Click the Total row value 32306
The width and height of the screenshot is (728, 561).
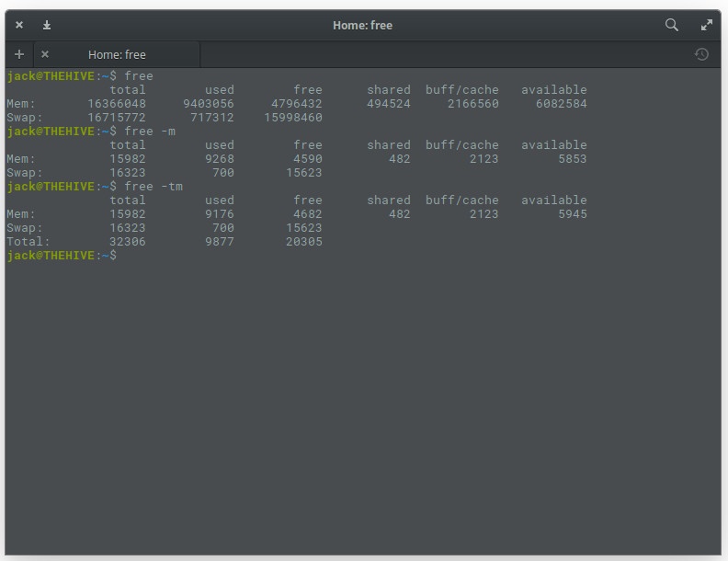[x=128, y=241]
